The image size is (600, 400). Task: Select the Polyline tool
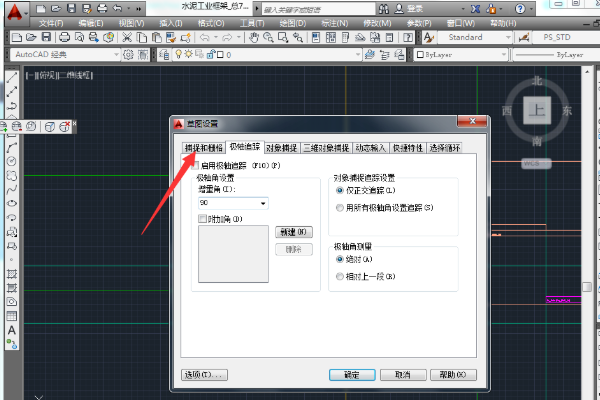click(x=12, y=105)
